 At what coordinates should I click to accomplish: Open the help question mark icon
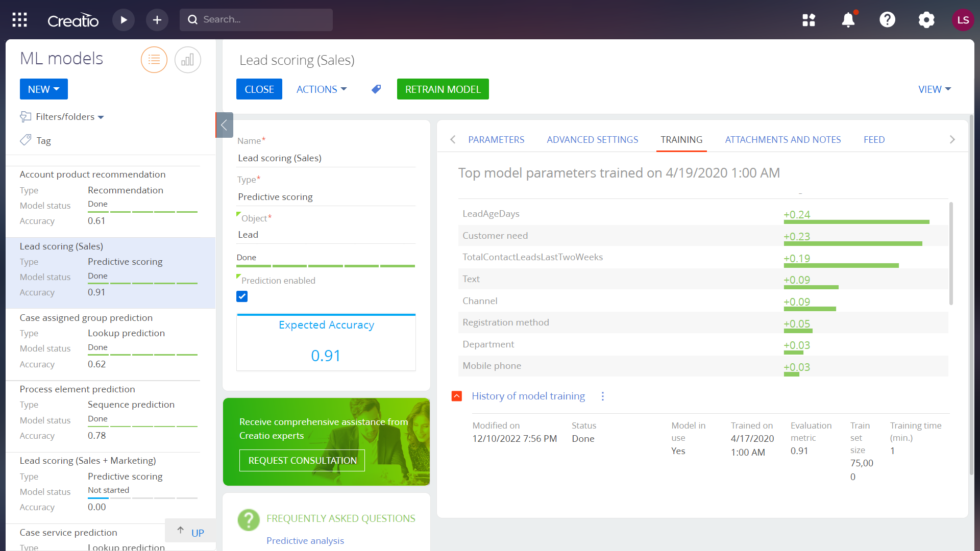pos(887,20)
